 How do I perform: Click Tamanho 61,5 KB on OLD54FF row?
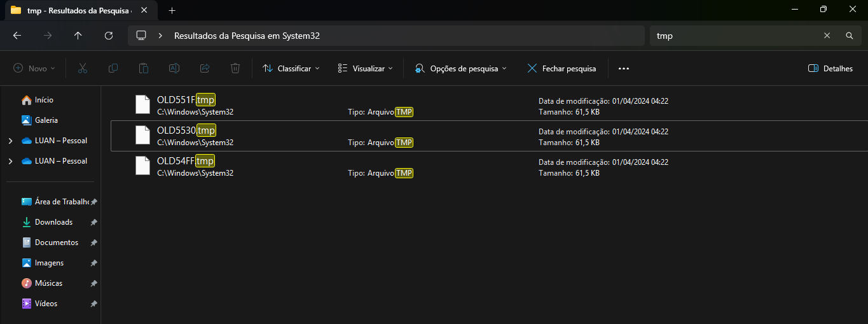click(x=568, y=173)
